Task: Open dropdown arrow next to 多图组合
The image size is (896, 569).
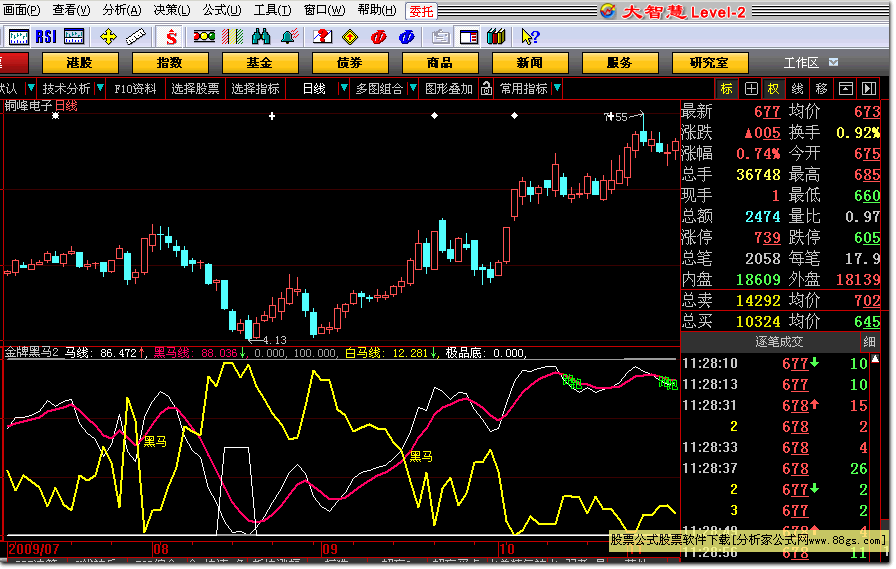Action: click(413, 89)
